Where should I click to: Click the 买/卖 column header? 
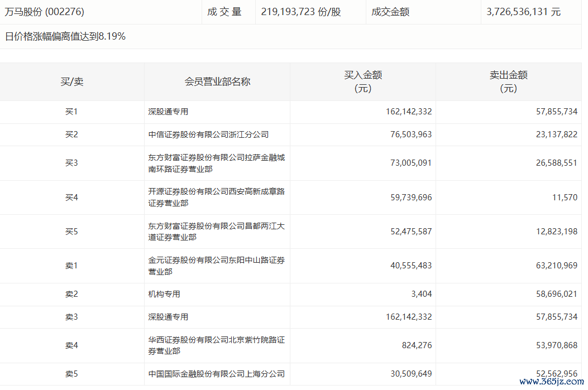(x=72, y=81)
